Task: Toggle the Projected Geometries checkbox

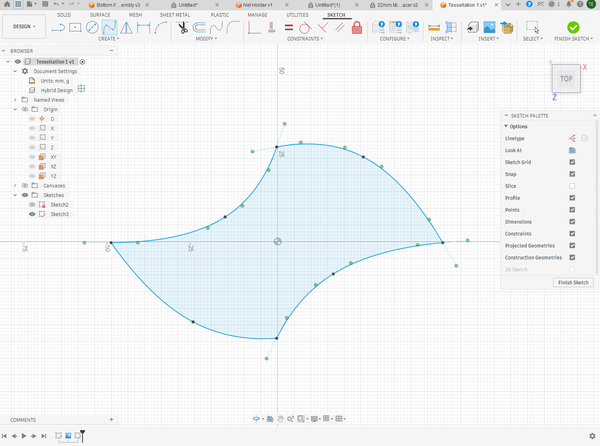Action: [572, 245]
